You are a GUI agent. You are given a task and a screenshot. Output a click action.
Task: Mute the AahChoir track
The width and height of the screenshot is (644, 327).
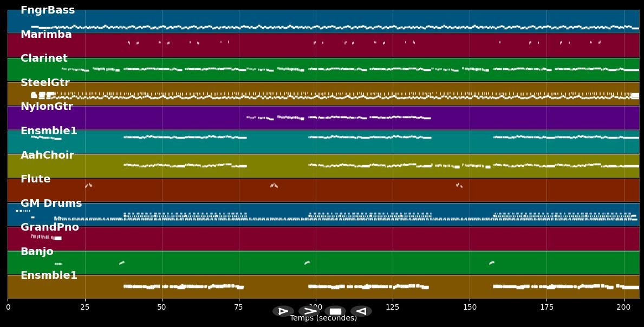[48, 155]
